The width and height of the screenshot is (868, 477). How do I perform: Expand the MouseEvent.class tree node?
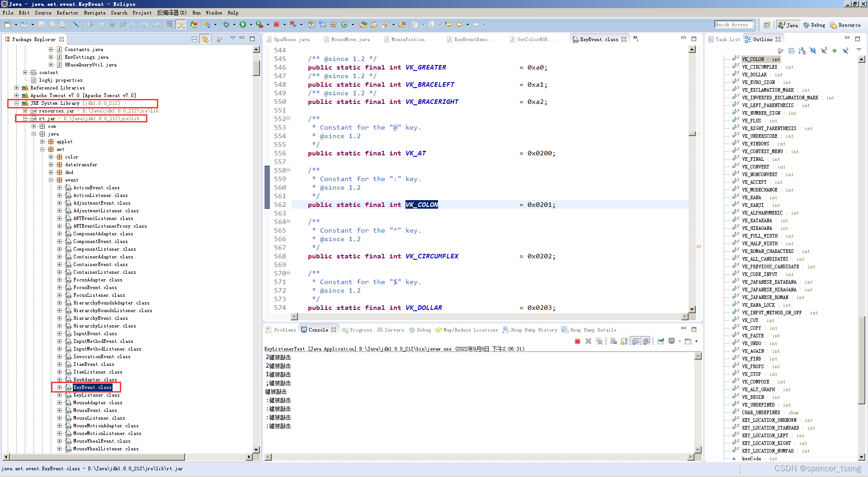(60, 410)
